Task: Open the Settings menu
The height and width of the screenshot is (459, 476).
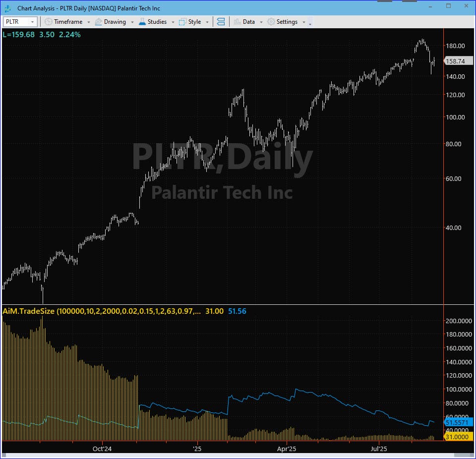Action: [x=287, y=22]
